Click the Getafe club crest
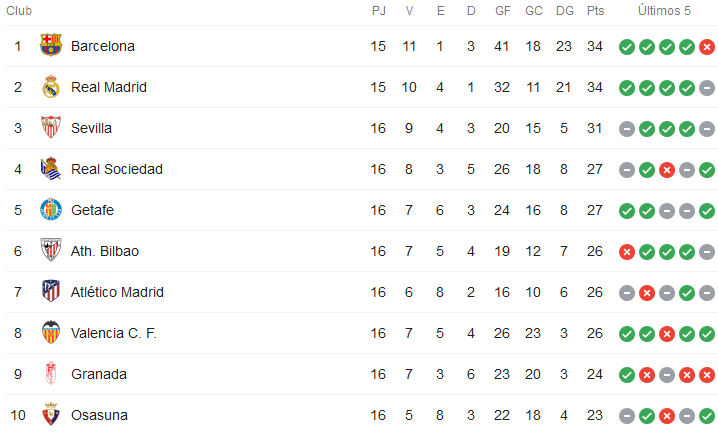 (x=51, y=210)
